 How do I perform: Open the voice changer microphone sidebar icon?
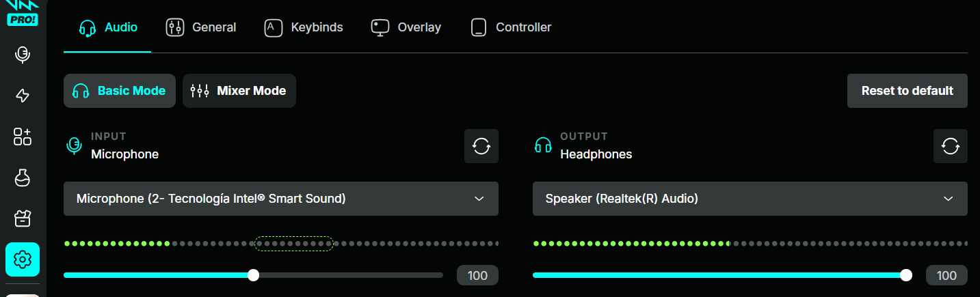[23, 55]
